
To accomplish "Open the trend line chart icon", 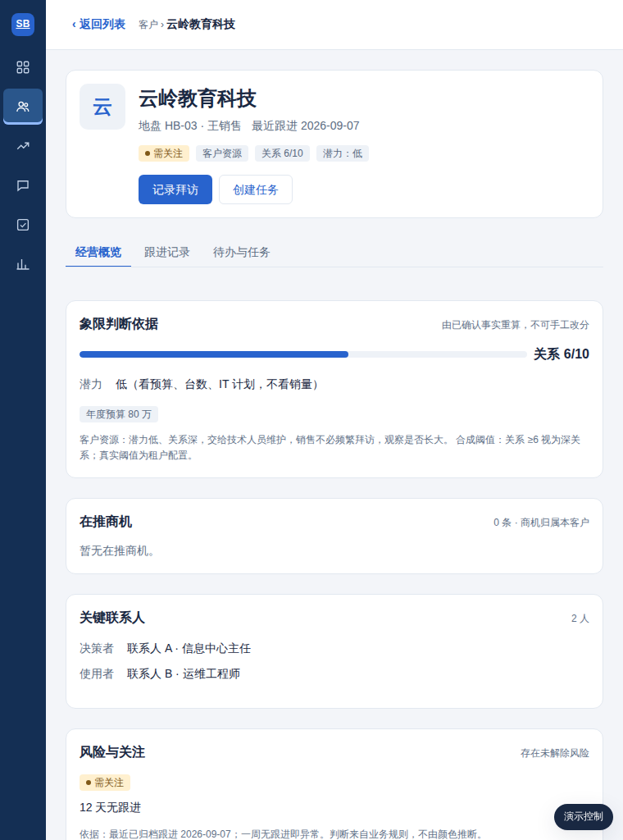I will [23, 146].
